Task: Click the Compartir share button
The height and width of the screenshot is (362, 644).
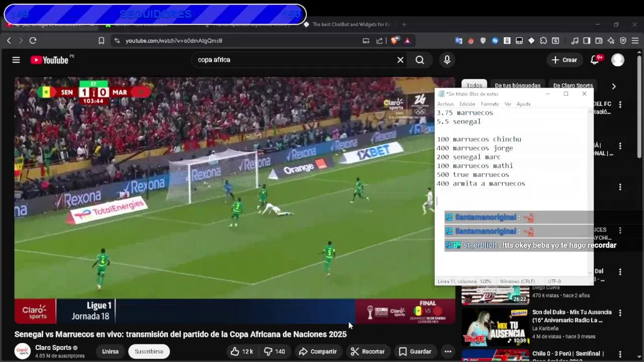Action: (317, 351)
